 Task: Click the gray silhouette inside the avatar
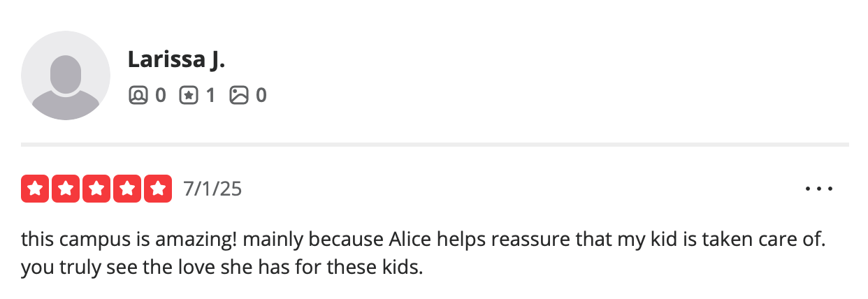(x=66, y=85)
